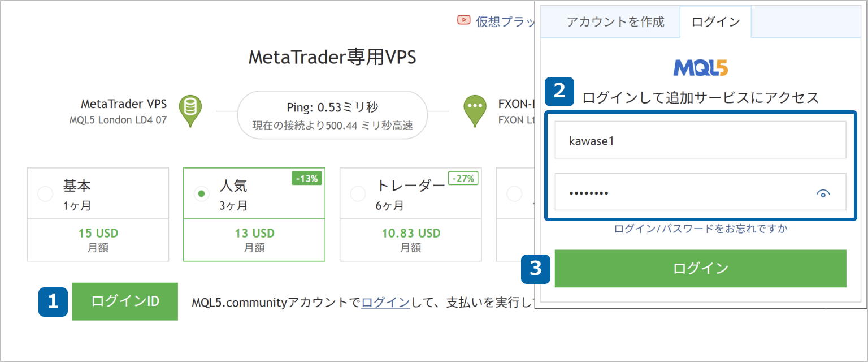
Task: Toggle password visibility with the eye icon
Action: [824, 192]
